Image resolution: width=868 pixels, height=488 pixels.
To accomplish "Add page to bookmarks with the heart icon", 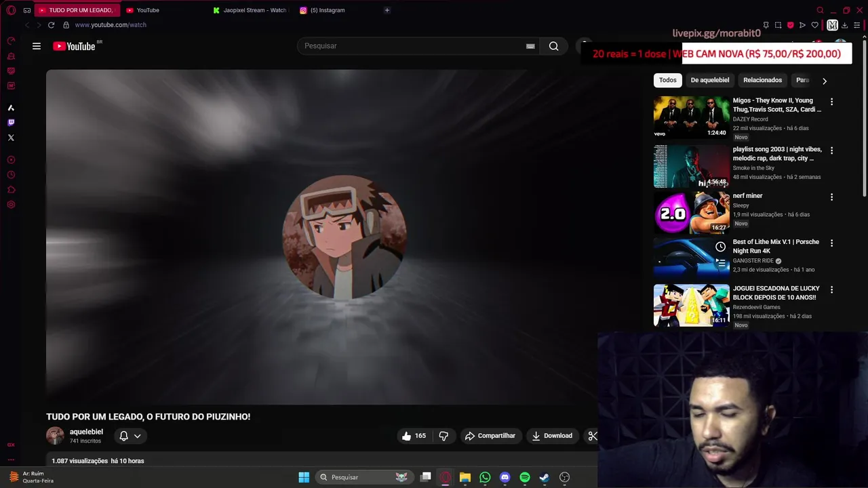I will click(815, 25).
